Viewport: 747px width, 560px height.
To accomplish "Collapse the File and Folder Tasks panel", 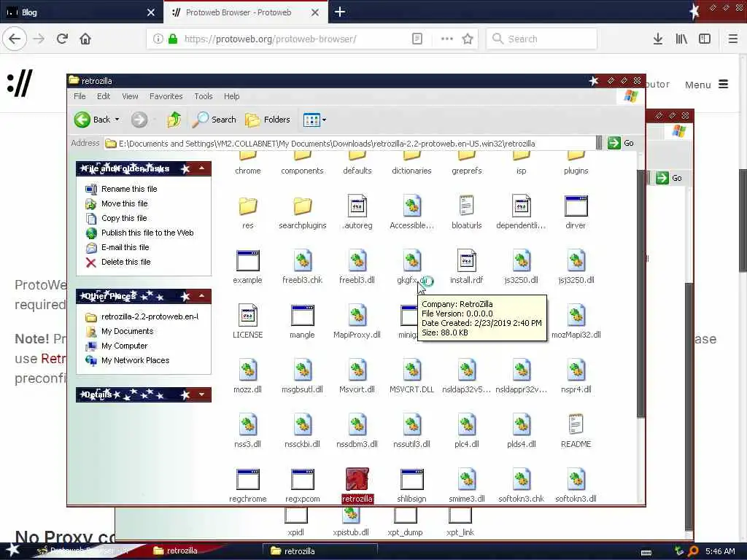I will tap(202, 168).
